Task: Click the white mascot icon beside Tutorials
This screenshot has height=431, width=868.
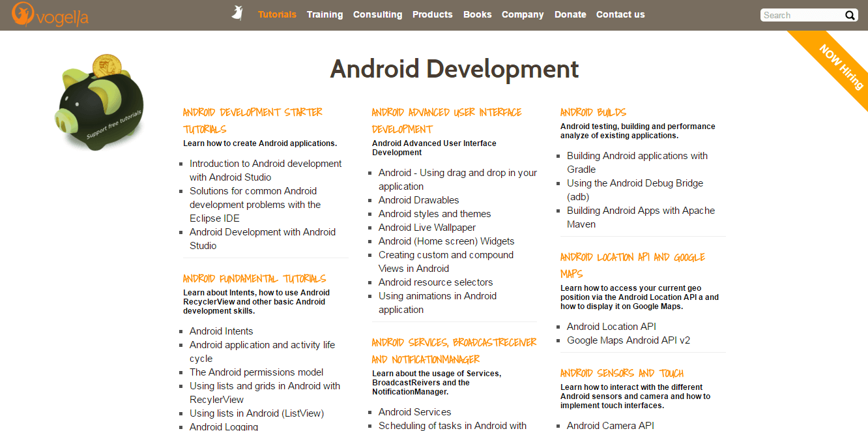Action: 237,14
